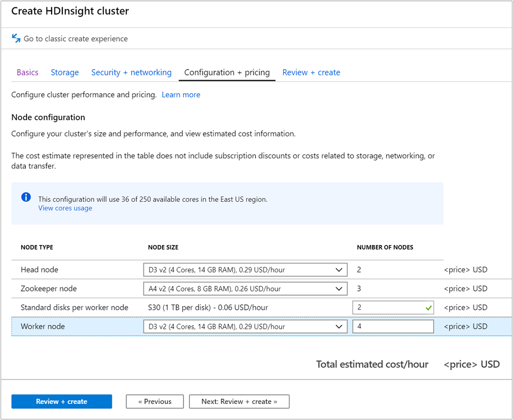Open the Head node size dropdown
This screenshot has height=420, width=513.
(245, 270)
